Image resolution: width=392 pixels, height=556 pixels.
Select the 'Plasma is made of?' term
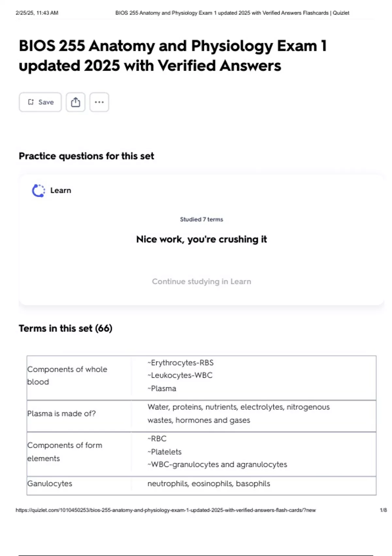pyautogui.click(x=61, y=414)
